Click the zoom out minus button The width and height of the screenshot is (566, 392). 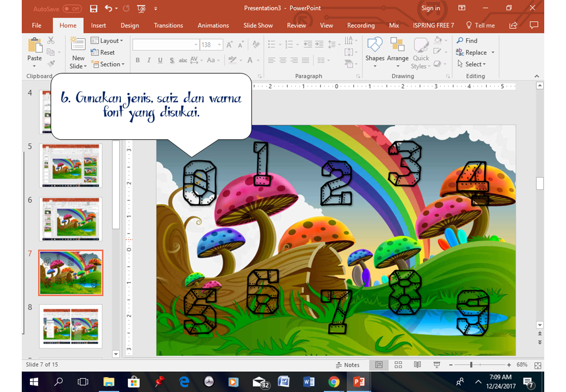point(451,365)
